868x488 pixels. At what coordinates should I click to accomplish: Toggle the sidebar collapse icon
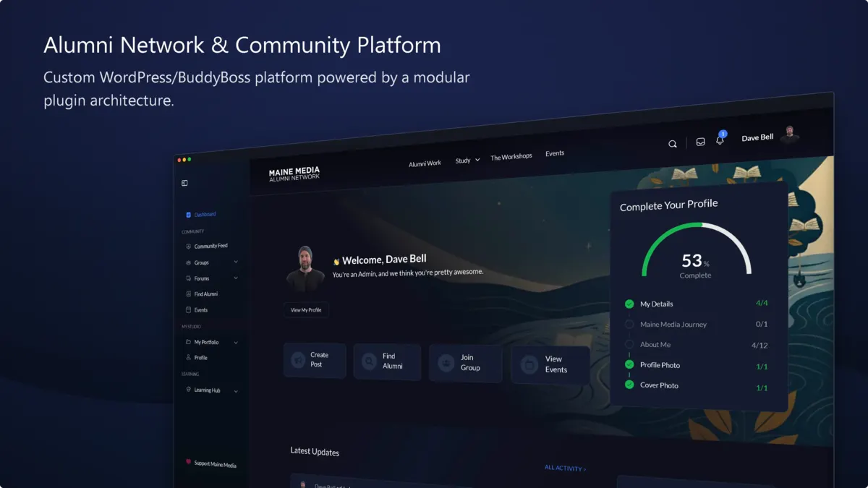[184, 184]
